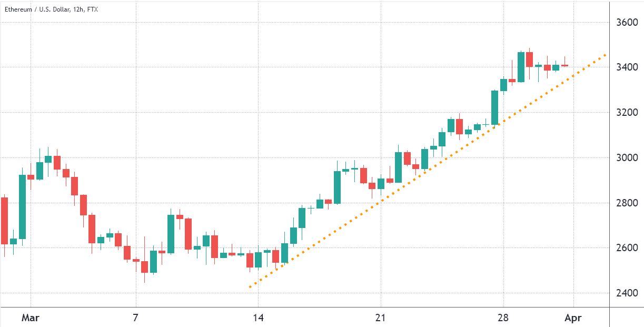Select the large green candle rising to 3300
The height and width of the screenshot is (327, 644).
495,107
